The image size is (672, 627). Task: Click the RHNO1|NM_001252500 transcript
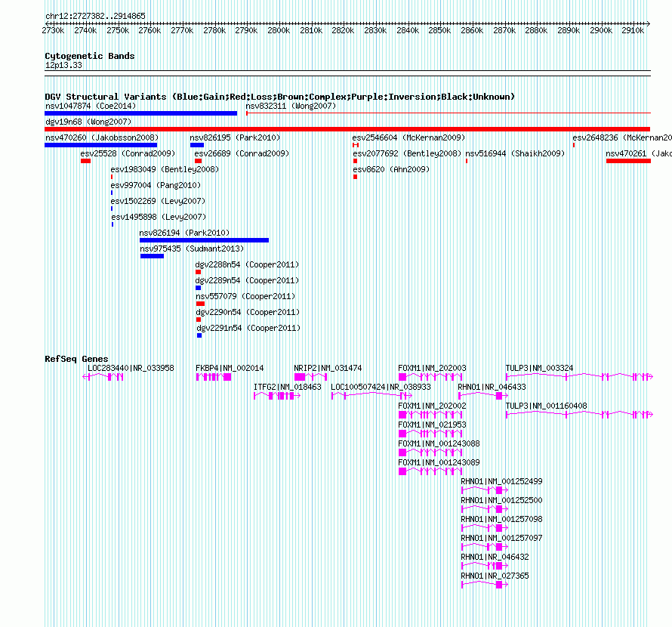[485, 509]
